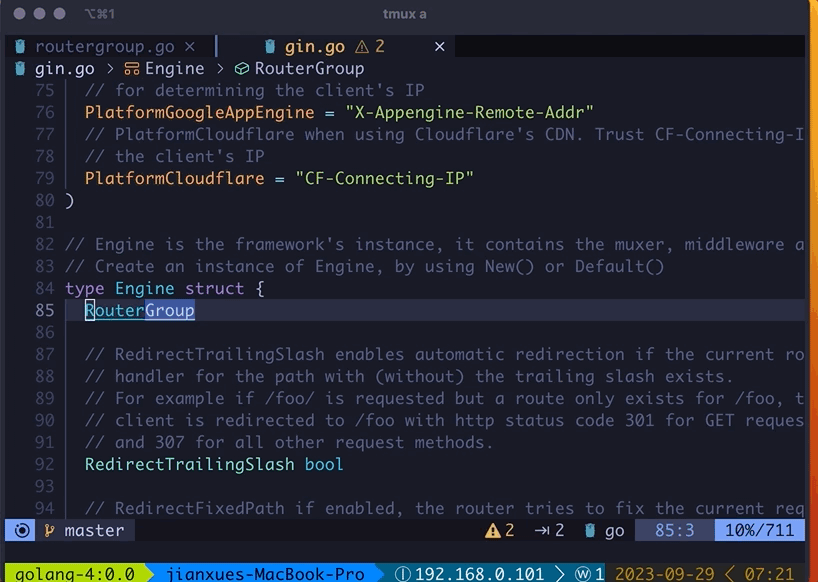This screenshot has height=582, width=818.
Task: Click the golang-4:0.0 tmux session label
Action: point(75,574)
